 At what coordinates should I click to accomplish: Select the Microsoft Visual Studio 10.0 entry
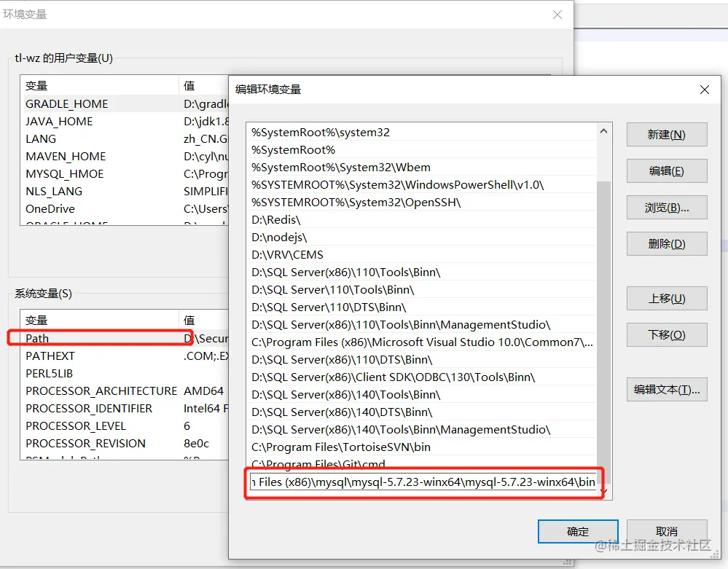[x=422, y=342]
